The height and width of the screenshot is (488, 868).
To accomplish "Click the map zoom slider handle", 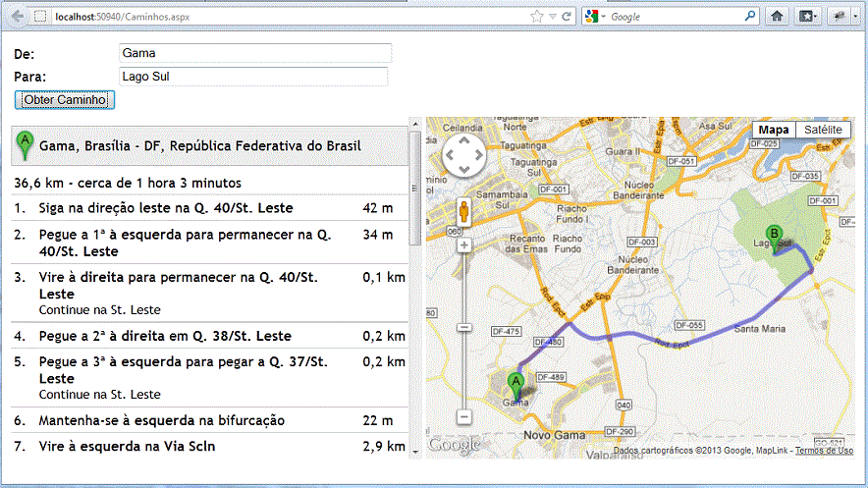I will coord(464,327).
